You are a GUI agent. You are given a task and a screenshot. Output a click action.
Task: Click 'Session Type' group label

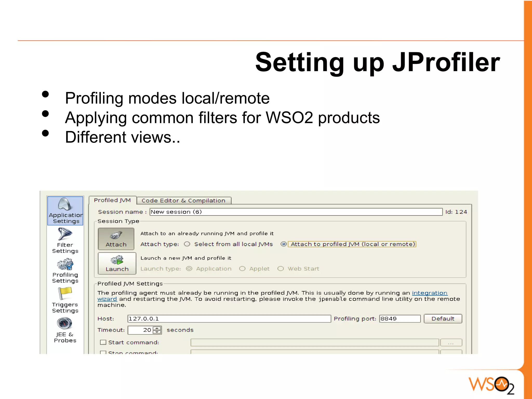pyautogui.click(x=118, y=221)
